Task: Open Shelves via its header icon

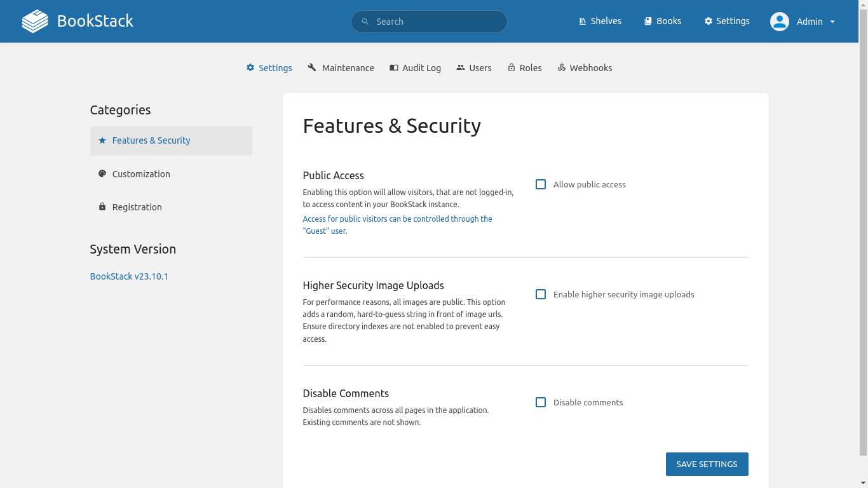Action: coord(582,21)
